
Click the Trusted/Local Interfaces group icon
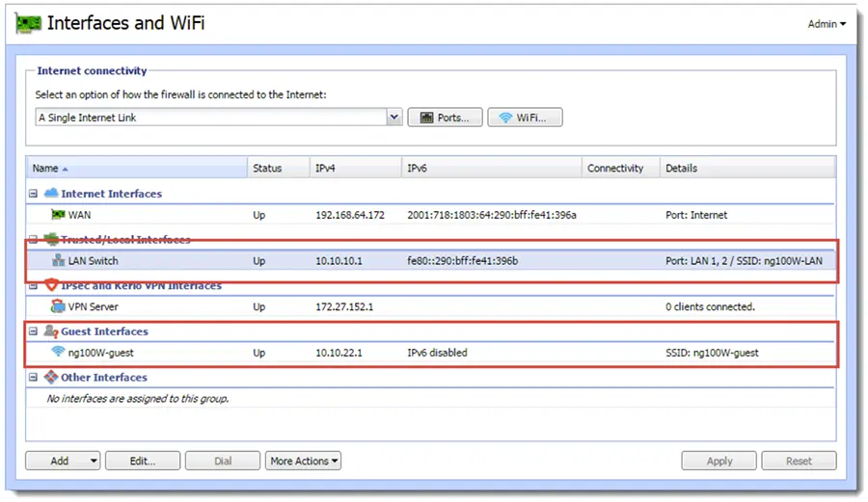point(51,239)
